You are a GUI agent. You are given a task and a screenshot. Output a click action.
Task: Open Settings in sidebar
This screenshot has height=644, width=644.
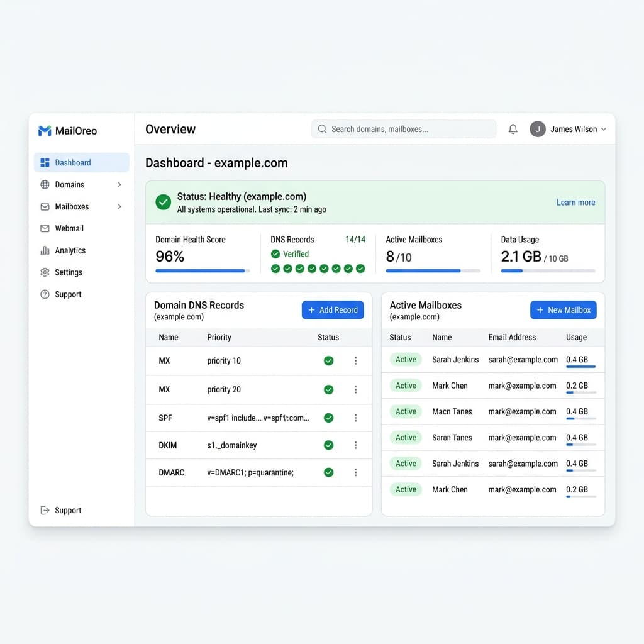[x=81, y=272]
